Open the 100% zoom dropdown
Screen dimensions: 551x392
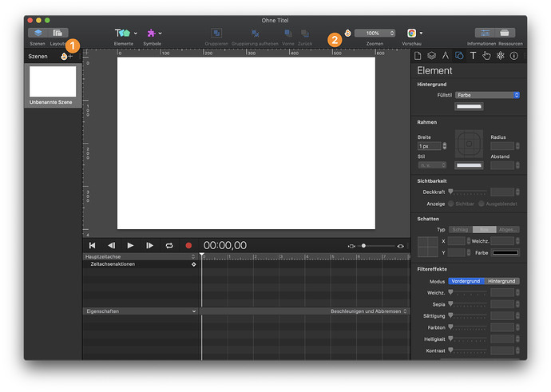[375, 33]
